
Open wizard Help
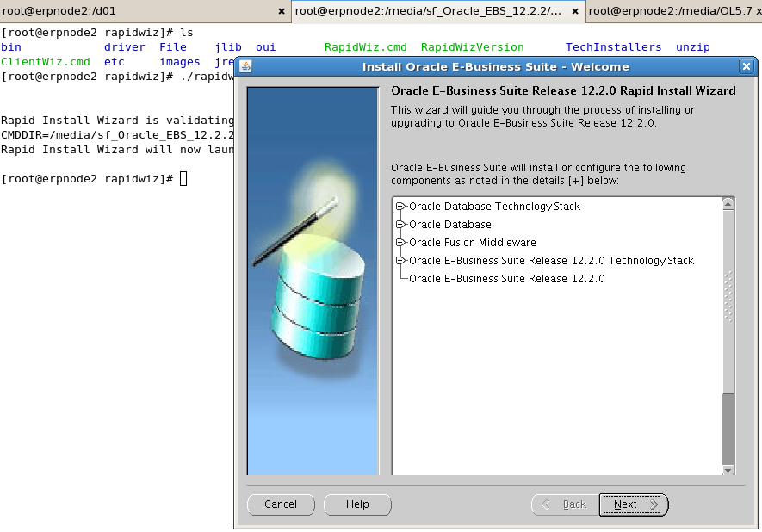point(357,504)
